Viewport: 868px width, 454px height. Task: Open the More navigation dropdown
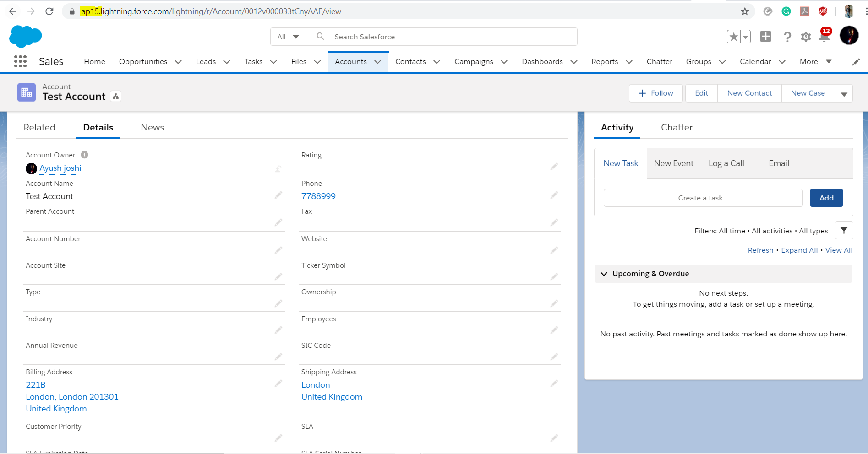816,62
